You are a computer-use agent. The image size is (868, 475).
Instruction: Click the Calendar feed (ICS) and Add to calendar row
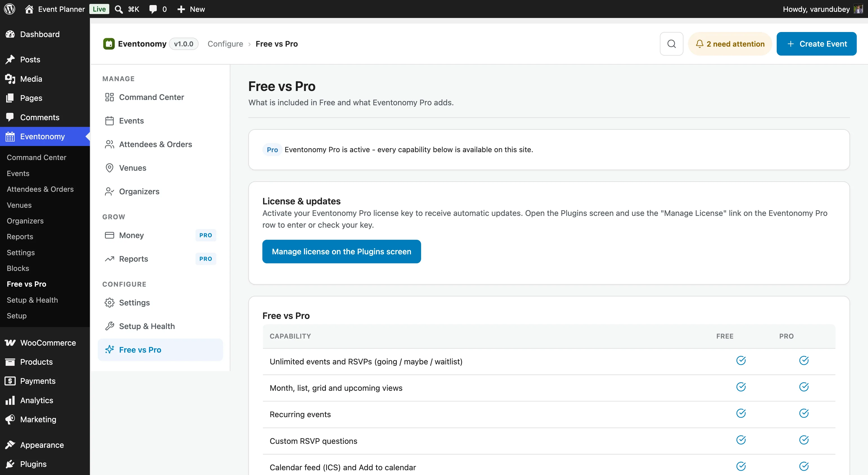click(x=549, y=467)
